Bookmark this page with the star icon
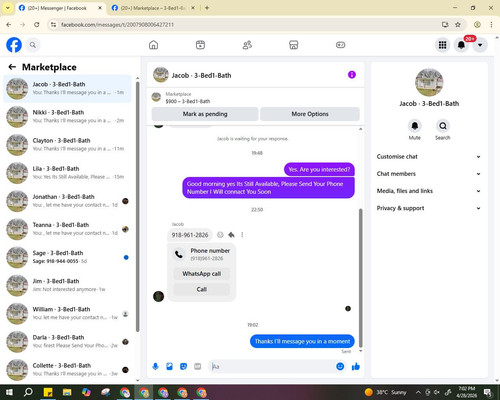 [458, 25]
